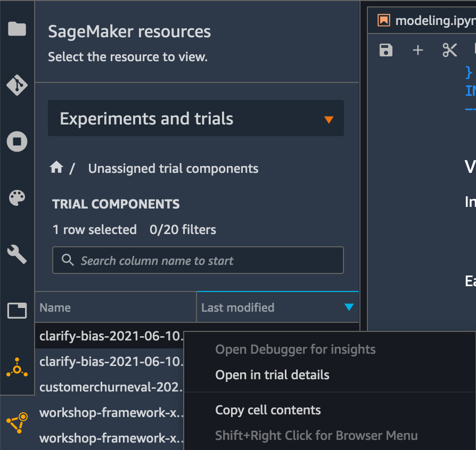Open the Commands palette icon
This screenshot has width=476, height=450.
click(x=17, y=198)
